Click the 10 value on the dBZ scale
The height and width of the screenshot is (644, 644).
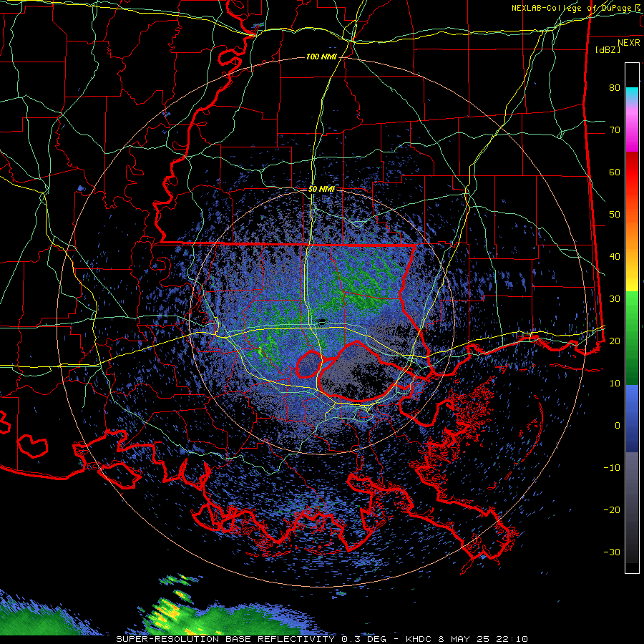615,384
